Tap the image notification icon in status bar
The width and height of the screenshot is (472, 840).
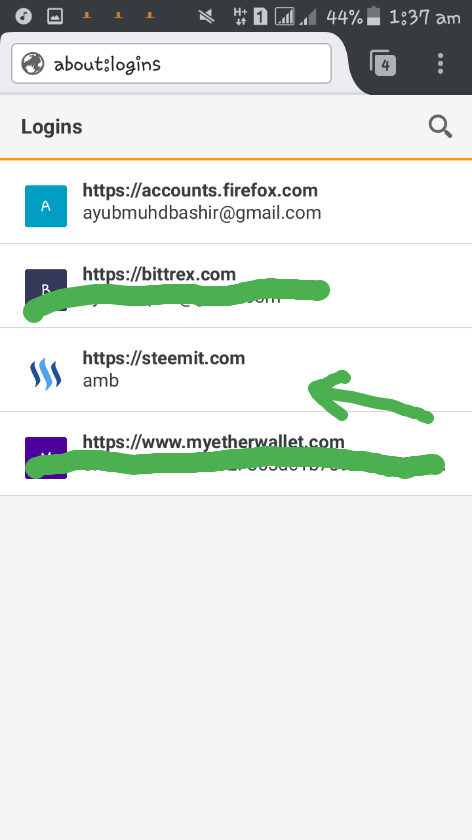[x=55, y=17]
